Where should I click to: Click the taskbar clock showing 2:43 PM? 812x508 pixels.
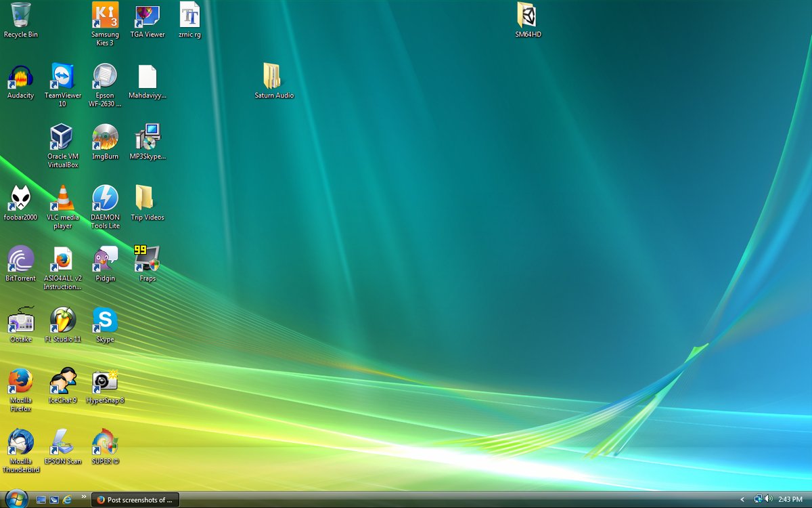tap(790, 500)
